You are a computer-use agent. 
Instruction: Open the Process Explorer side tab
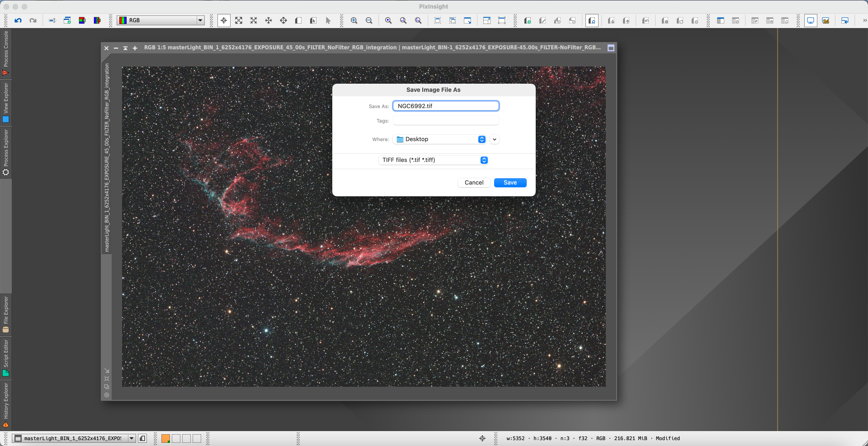tap(5, 152)
